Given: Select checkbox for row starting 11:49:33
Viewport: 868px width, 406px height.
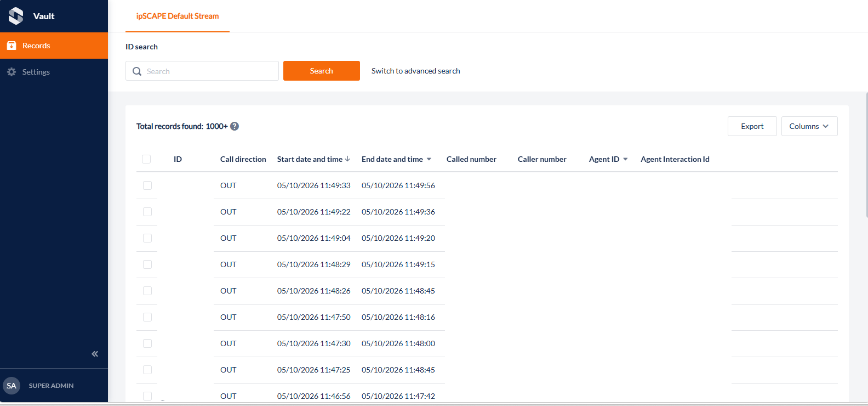Looking at the screenshot, I should (147, 185).
